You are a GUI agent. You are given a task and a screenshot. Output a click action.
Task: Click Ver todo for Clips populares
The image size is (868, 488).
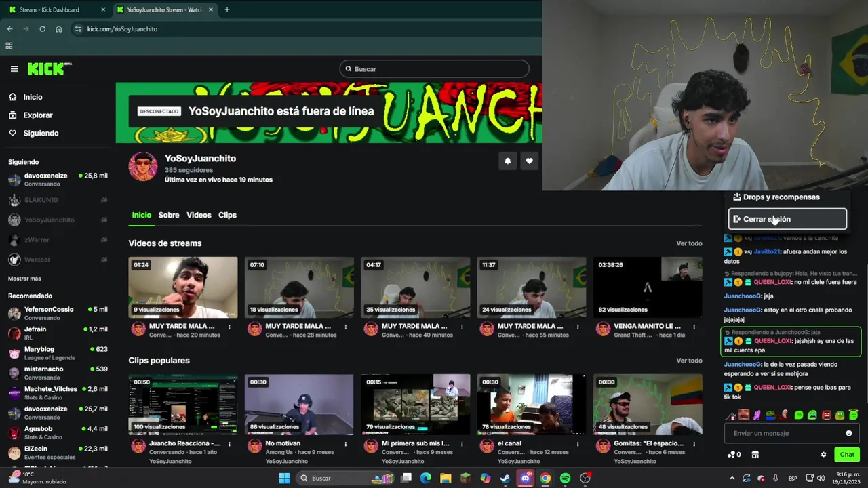pyautogui.click(x=689, y=361)
